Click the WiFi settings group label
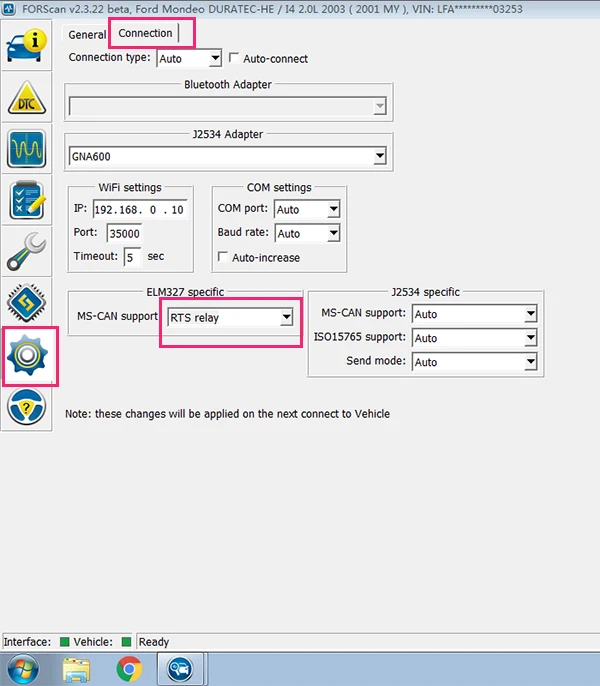Image resolution: width=600 pixels, height=686 pixels. coord(130,187)
